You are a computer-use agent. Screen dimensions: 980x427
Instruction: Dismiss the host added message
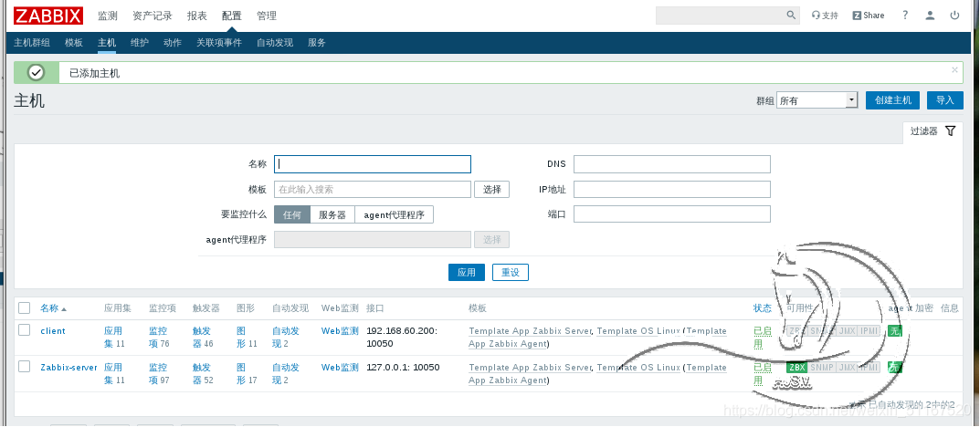954,70
